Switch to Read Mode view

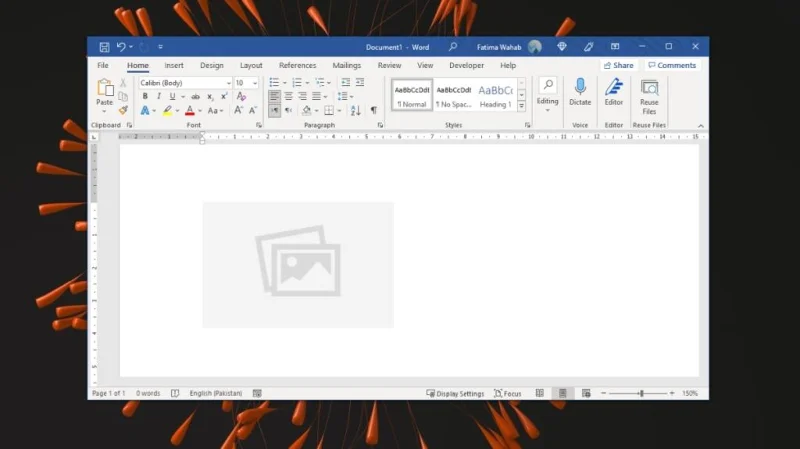pyautogui.click(x=540, y=393)
